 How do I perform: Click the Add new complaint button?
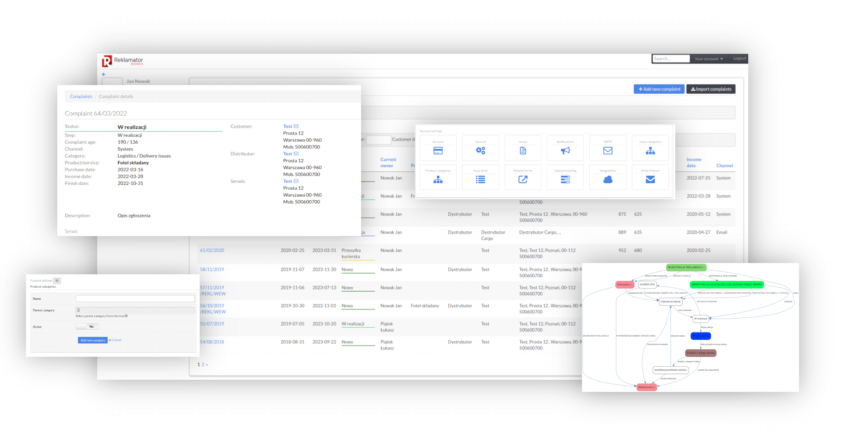[659, 89]
